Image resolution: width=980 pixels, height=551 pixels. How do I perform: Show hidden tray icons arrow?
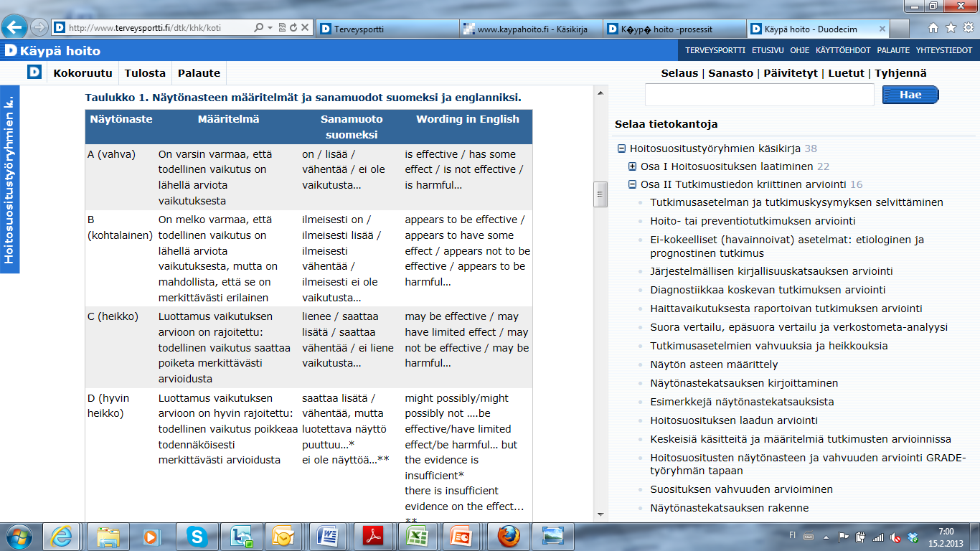826,537
